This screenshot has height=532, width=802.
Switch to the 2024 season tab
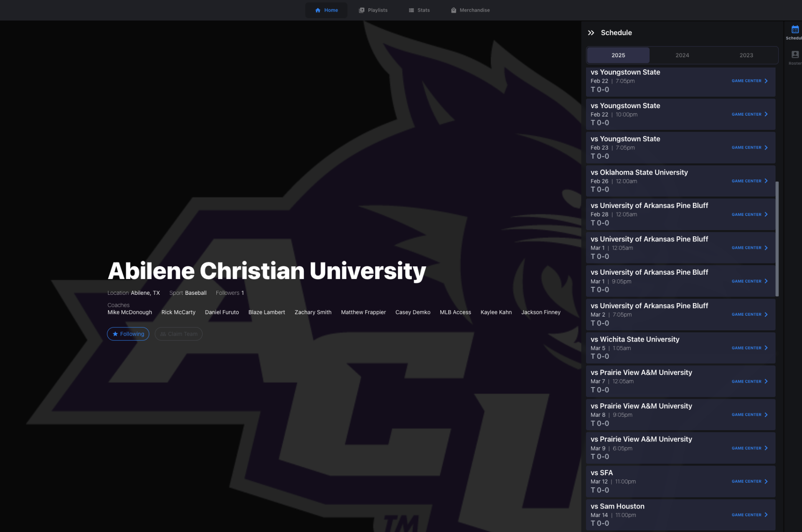[x=682, y=55]
